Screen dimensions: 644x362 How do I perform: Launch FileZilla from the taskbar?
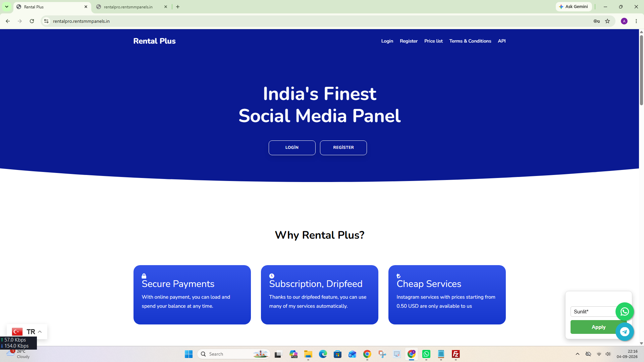(x=456, y=354)
